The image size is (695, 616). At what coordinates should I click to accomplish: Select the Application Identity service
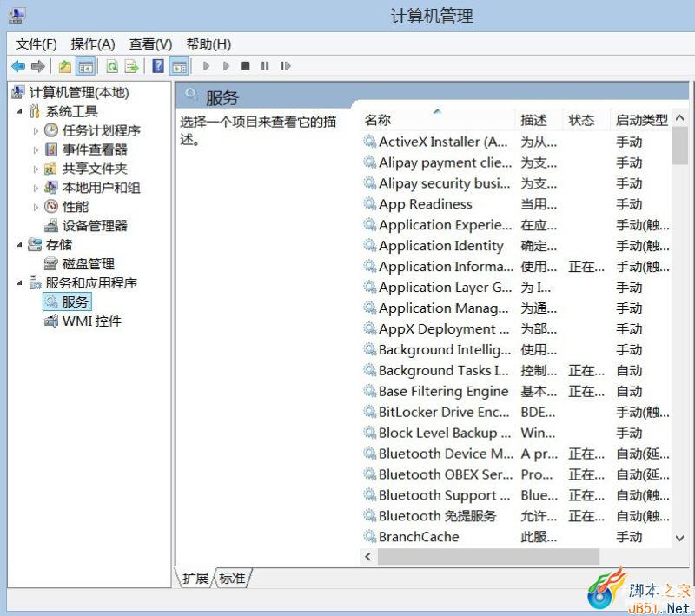tap(516, 246)
